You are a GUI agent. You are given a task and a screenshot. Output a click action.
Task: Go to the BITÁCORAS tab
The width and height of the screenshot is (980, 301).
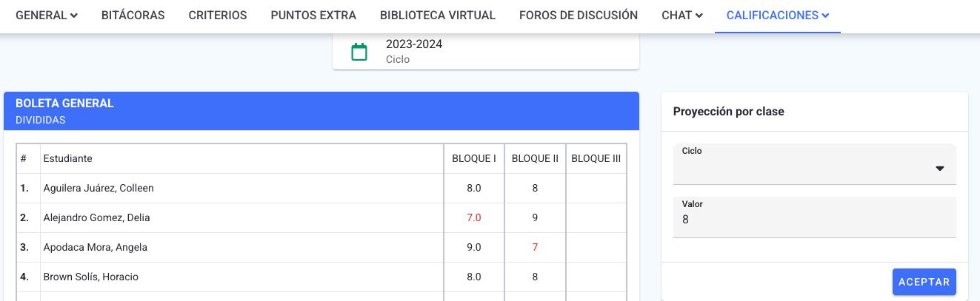point(133,16)
